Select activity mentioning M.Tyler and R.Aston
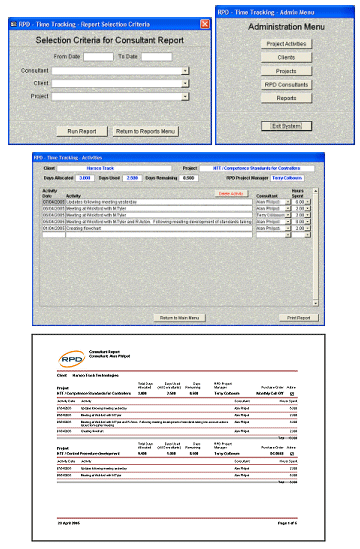The width and height of the screenshot is (360, 549). tap(159, 222)
